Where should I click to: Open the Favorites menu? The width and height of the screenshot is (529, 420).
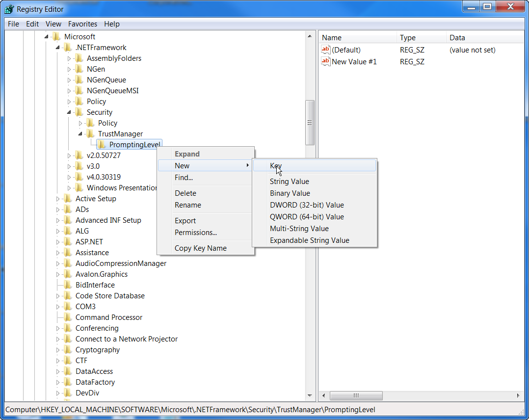click(x=82, y=24)
